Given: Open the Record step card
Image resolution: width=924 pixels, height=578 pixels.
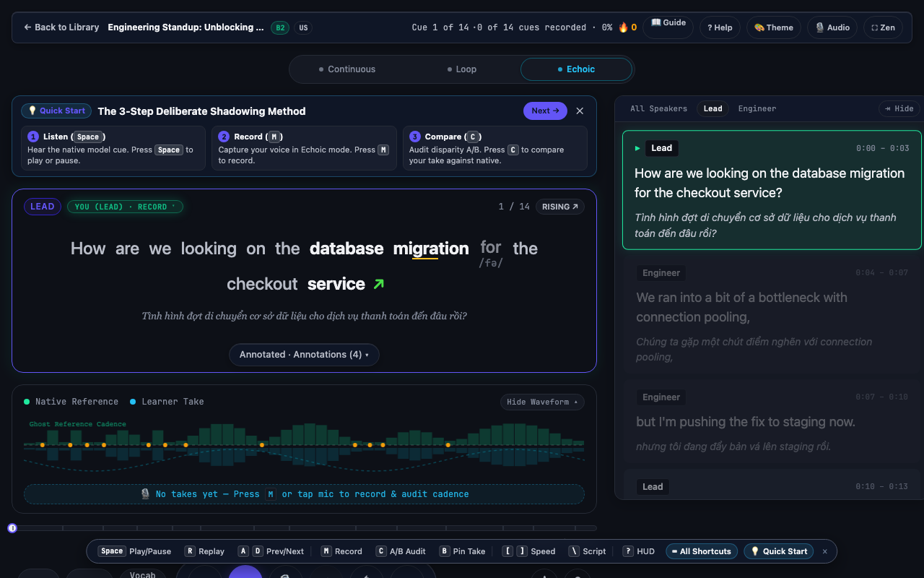Looking at the screenshot, I should (304, 148).
